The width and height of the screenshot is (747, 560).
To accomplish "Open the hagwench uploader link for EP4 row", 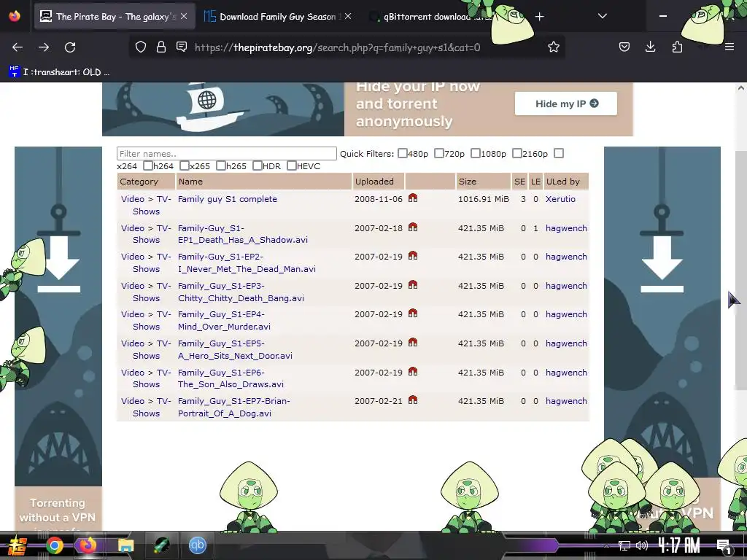I will tap(566, 314).
